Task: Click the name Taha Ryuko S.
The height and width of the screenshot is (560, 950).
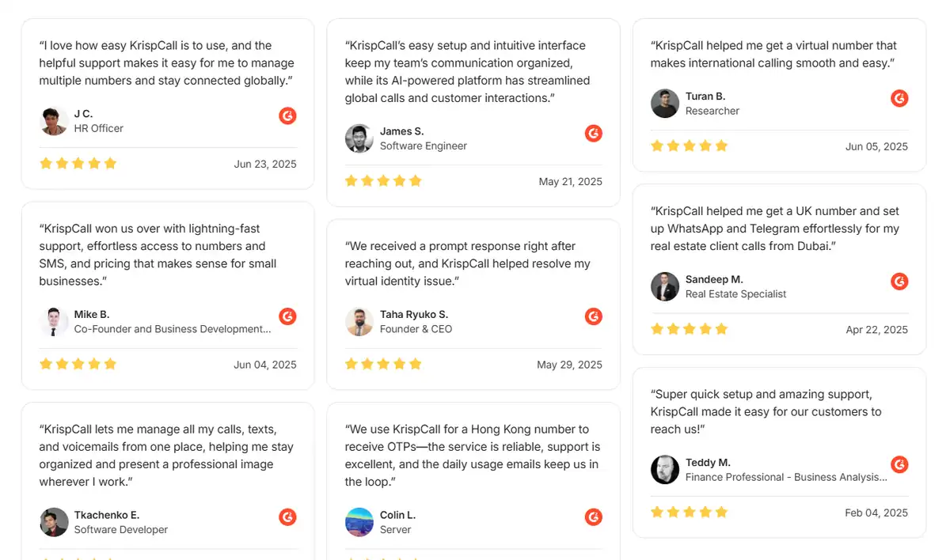Action: 414,315
